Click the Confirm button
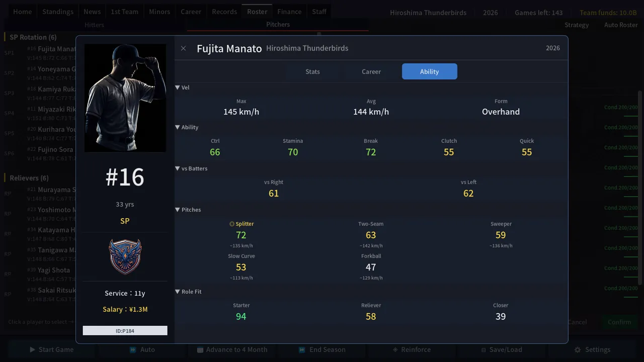 (x=619, y=322)
